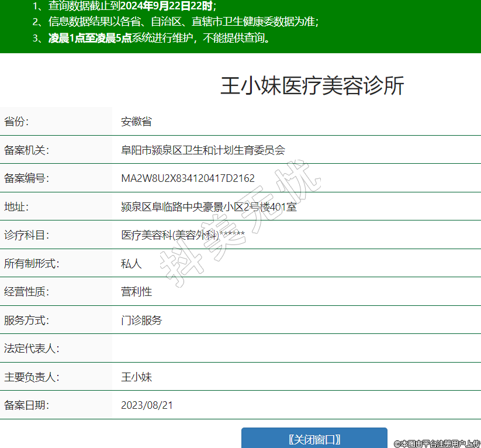Click the title 王小妹医疗美容诊所
Image resolution: width=481 pixels, height=448 pixels.
point(312,86)
